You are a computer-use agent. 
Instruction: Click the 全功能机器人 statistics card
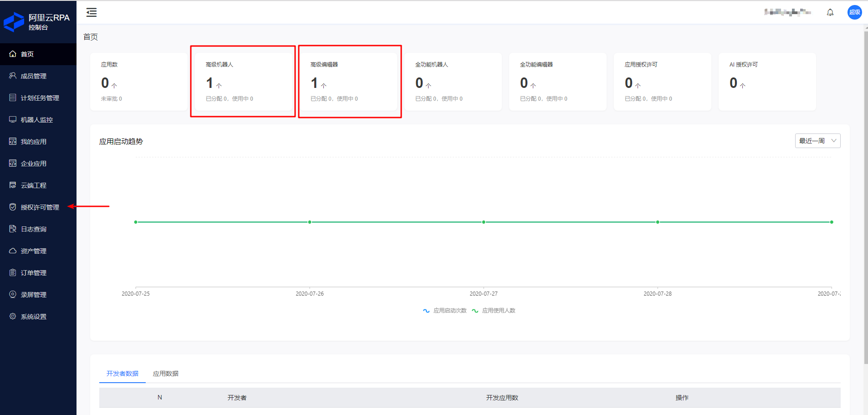[453, 82]
